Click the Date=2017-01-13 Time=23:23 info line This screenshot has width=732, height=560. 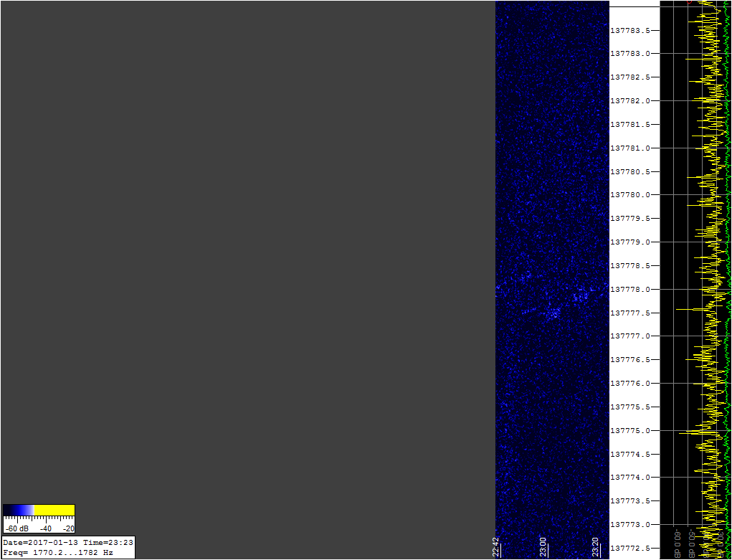[68, 543]
